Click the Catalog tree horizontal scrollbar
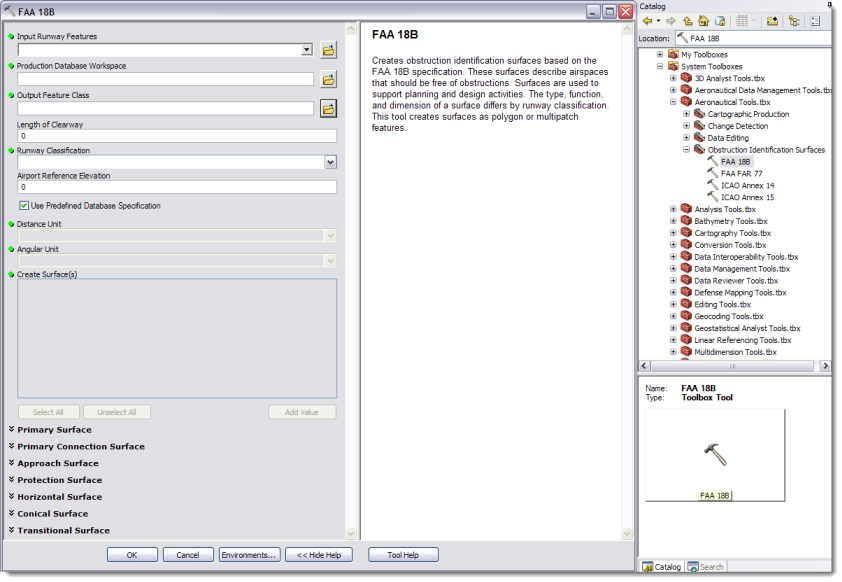 point(732,366)
